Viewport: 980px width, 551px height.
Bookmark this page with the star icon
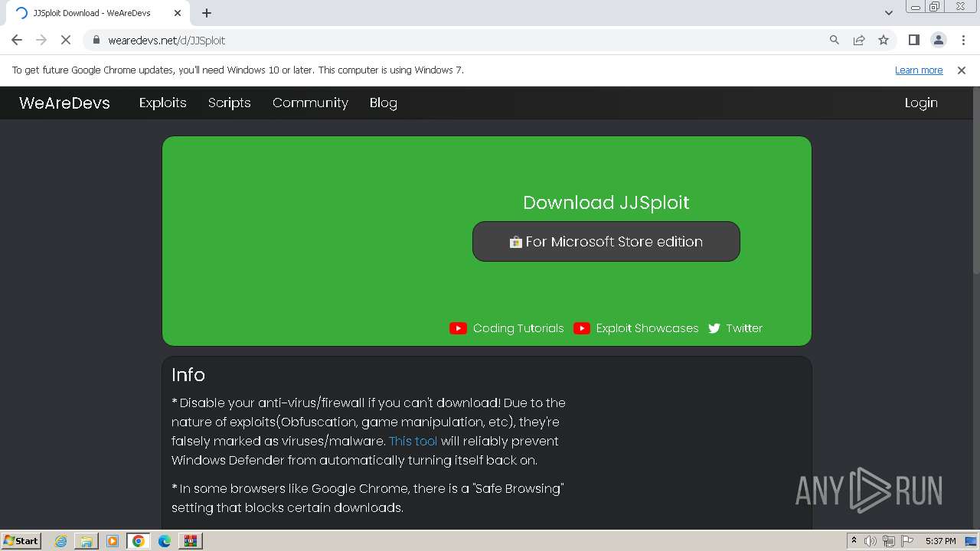click(884, 40)
